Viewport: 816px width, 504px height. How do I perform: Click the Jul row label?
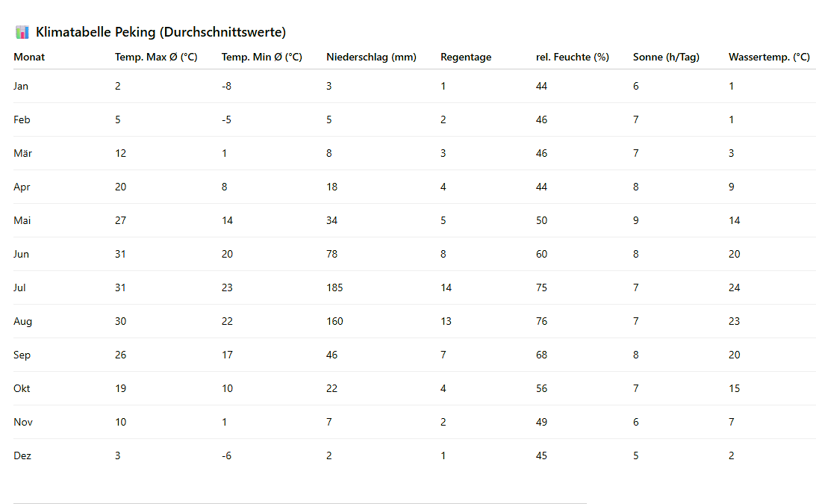pyautogui.click(x=19, y=287)
